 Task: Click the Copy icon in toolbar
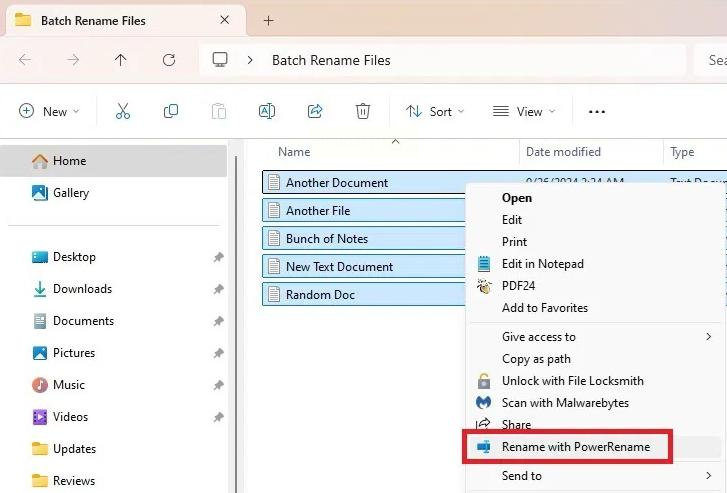coord(171,111)
